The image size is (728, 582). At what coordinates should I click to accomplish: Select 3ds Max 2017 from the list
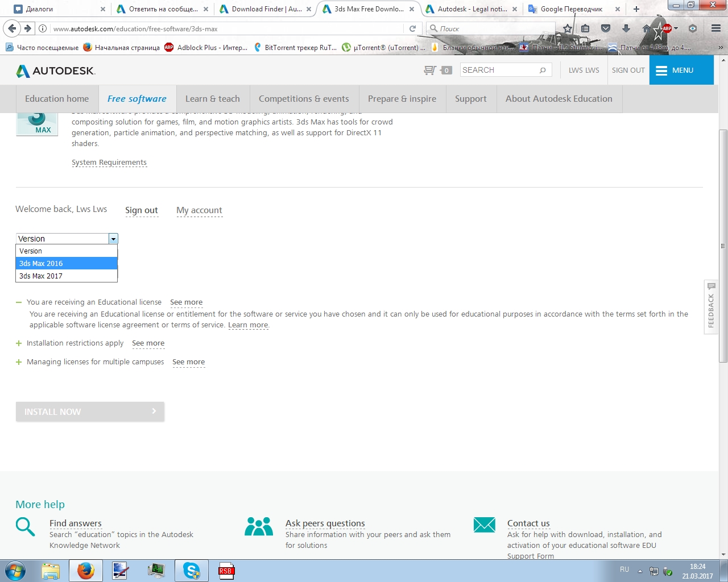[67, 276]
